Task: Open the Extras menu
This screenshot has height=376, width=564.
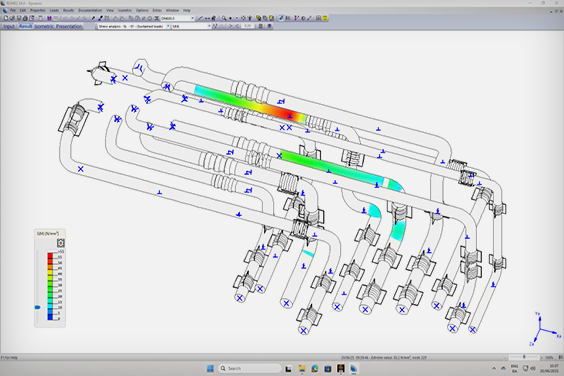Action: click(x=157, y=10)
